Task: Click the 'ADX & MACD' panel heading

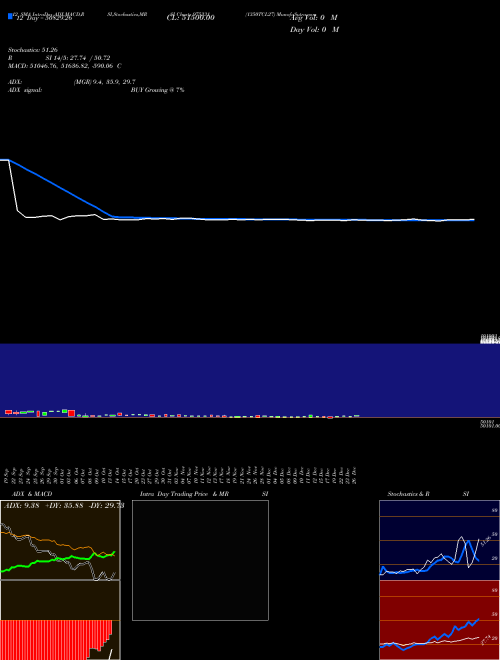Action: 32,494
